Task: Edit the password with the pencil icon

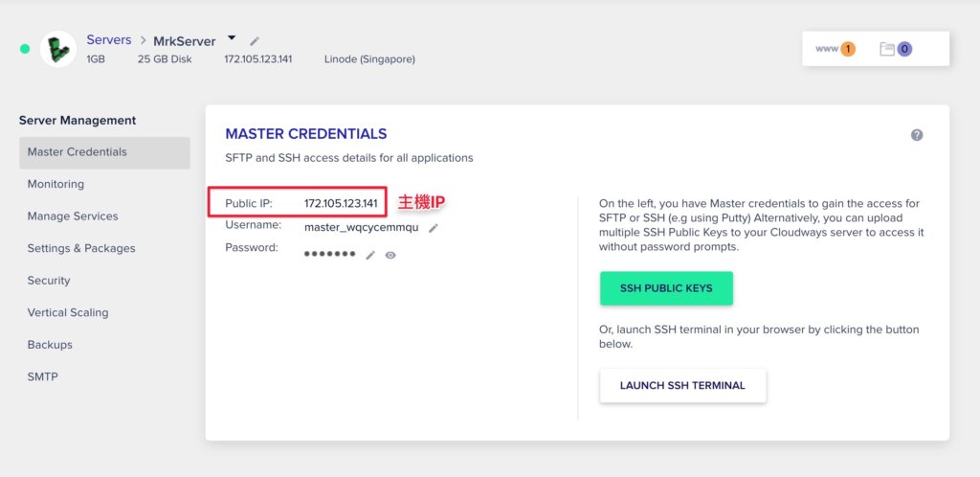Action: coord(370,255)
